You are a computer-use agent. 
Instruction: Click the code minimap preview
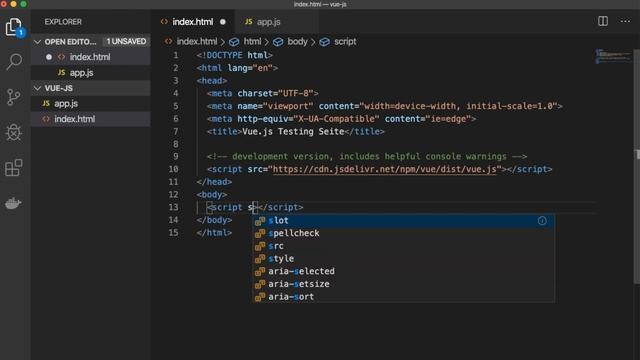tap(613, 56)
